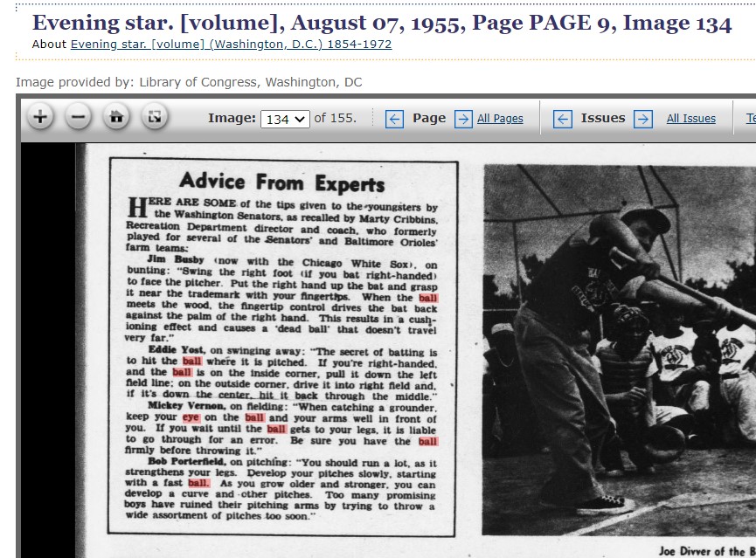Image resolution: width=756 pixels, height=558 pixels.
Task: Click the batter photograph in the newspaper
Action: pos(620,349)
